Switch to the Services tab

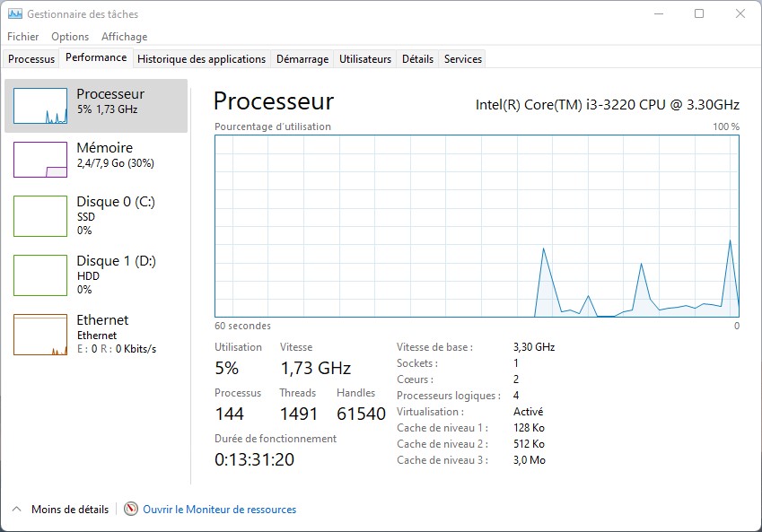463,59
